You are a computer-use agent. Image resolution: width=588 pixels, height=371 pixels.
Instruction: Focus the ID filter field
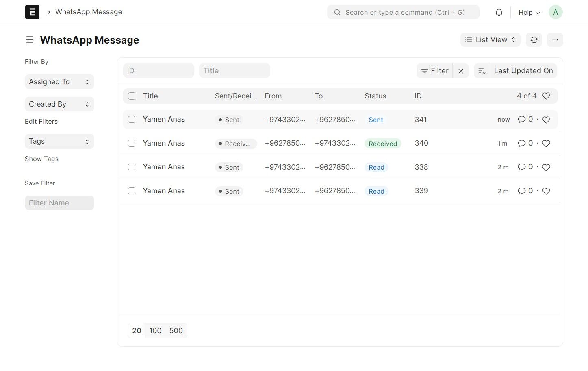158,71
